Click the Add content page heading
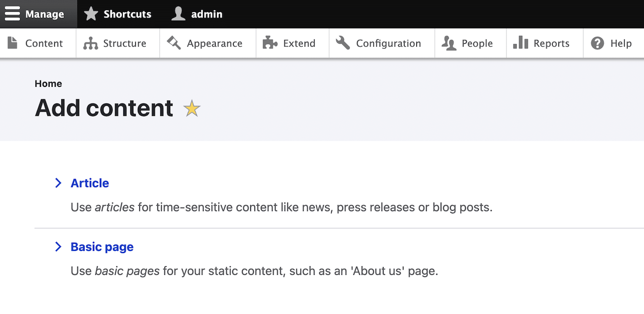 tap(103, 108)
